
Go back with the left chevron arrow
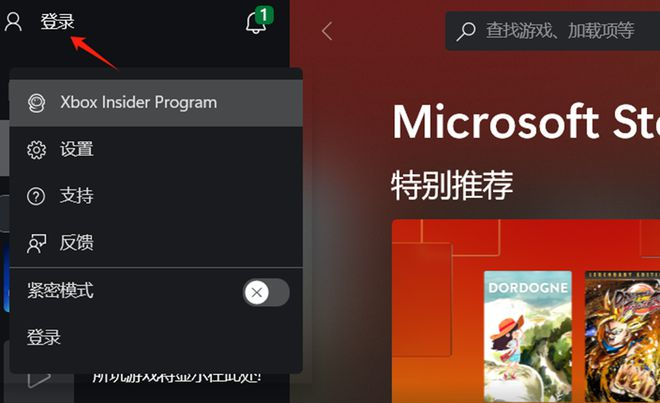click(327, 31)
